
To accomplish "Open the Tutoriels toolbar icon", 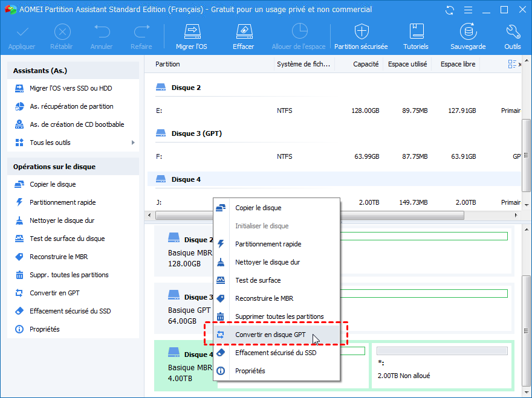I will [x=416, y=36].
